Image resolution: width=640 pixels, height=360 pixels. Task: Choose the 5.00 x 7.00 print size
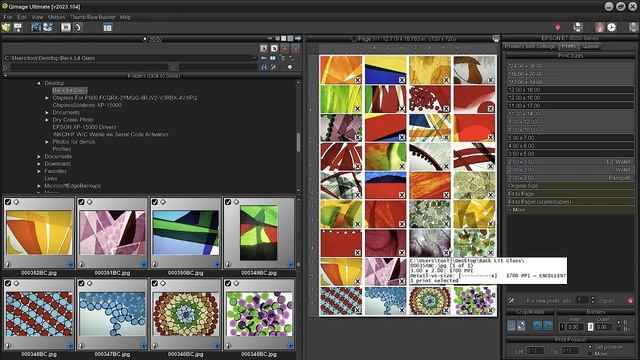pos(571,138)
